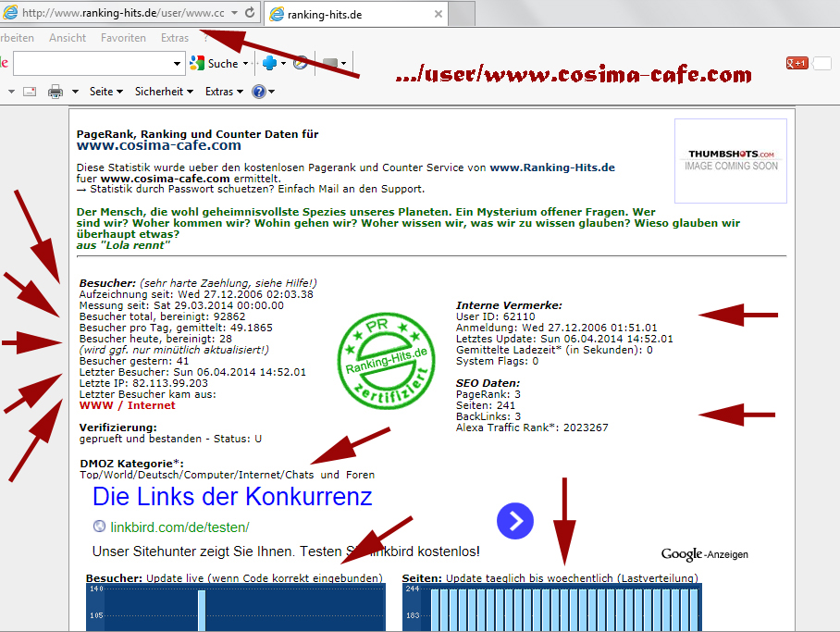Click the blue arrow circle in ad
Screen dimensions: 840x632
[515, 521]
